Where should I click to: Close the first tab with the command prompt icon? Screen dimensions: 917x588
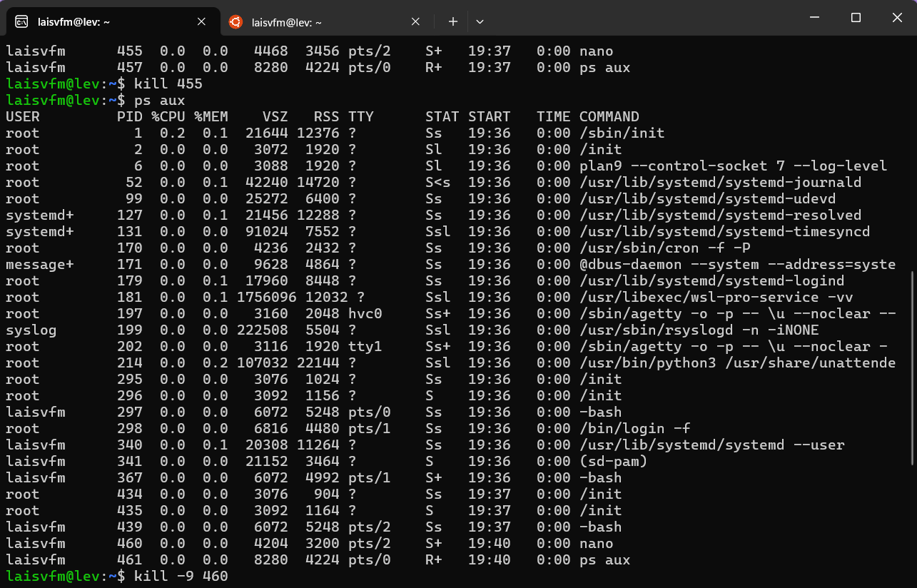[x=201, y=21]
